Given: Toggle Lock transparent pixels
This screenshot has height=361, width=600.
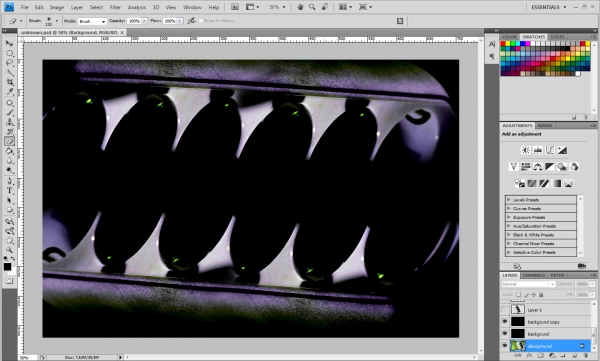Looking at the screenshot, I should click(518, 295).
